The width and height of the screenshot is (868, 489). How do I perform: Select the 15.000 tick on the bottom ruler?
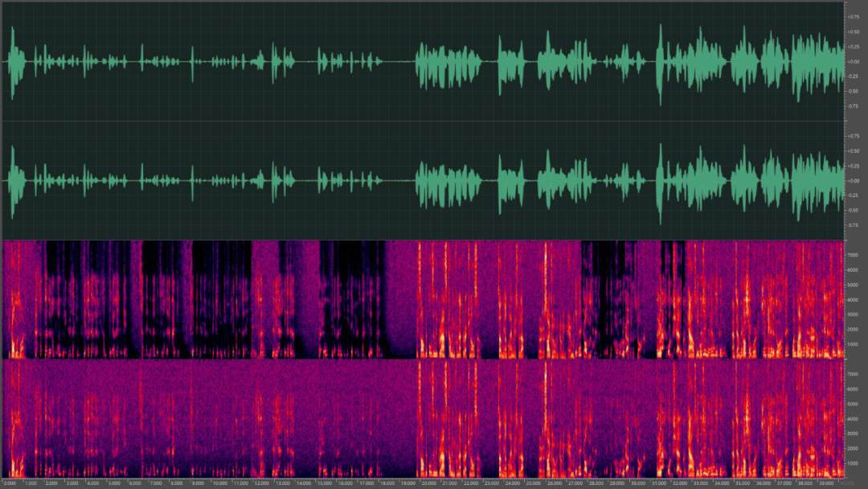click(x=324, y=483)
